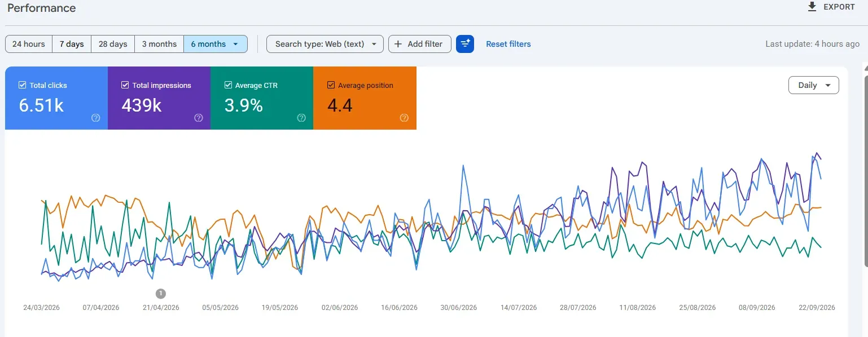Open the Daily granularity dropdown
The image size is (868, 337).
coord(814,85)
